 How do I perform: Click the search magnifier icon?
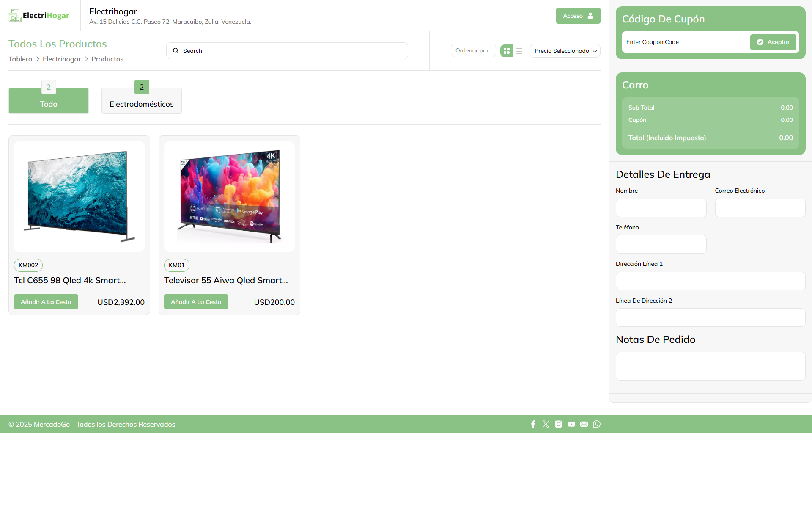[176, 51]
